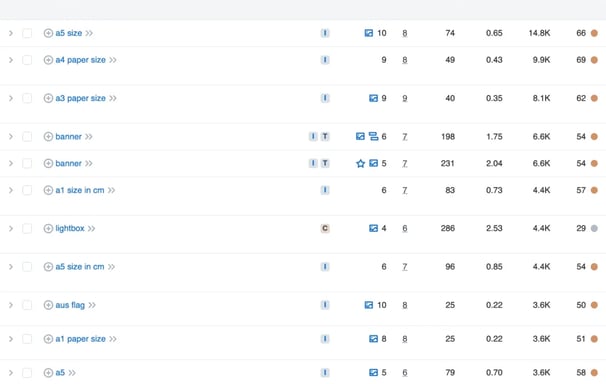Click the plus icon next to 'lightbox'
Viewport: 606px width, 384px height.
48,229
